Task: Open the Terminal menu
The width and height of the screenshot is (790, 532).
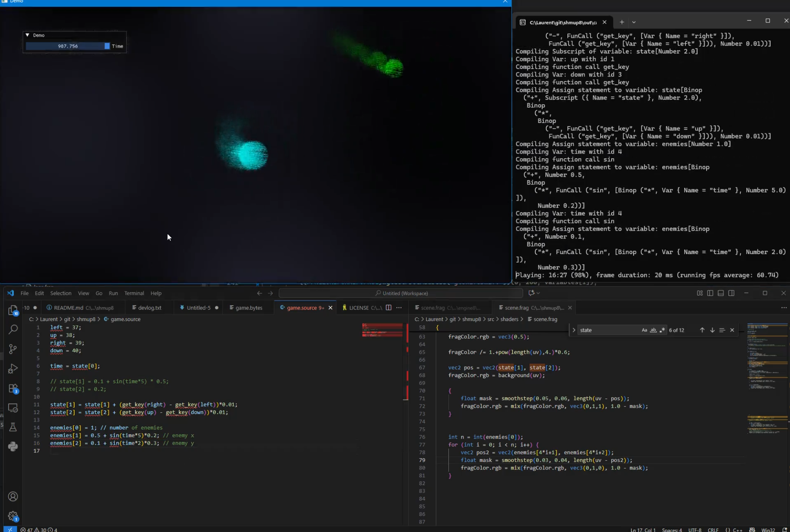Action: (x=134, y=293)
